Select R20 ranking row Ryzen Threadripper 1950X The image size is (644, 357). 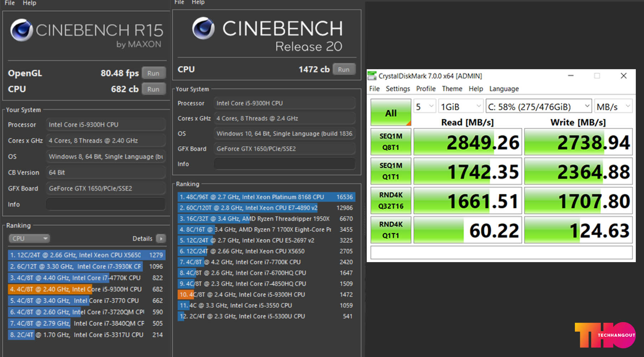[x=266, y=219]
